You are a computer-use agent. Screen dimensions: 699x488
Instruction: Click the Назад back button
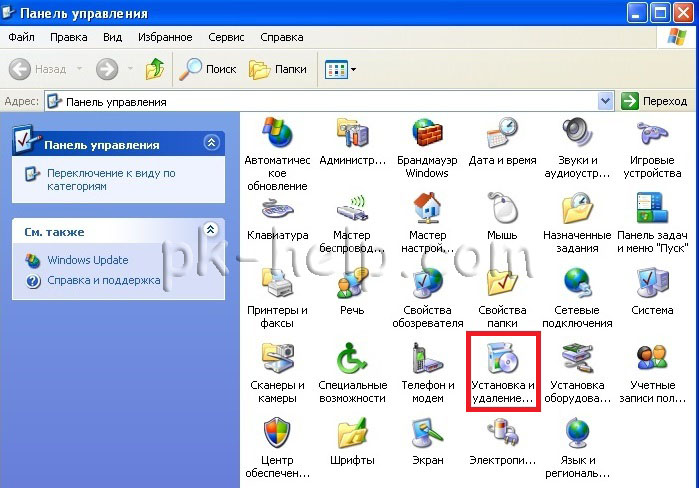pyautogui.click(x=37, y=69)
